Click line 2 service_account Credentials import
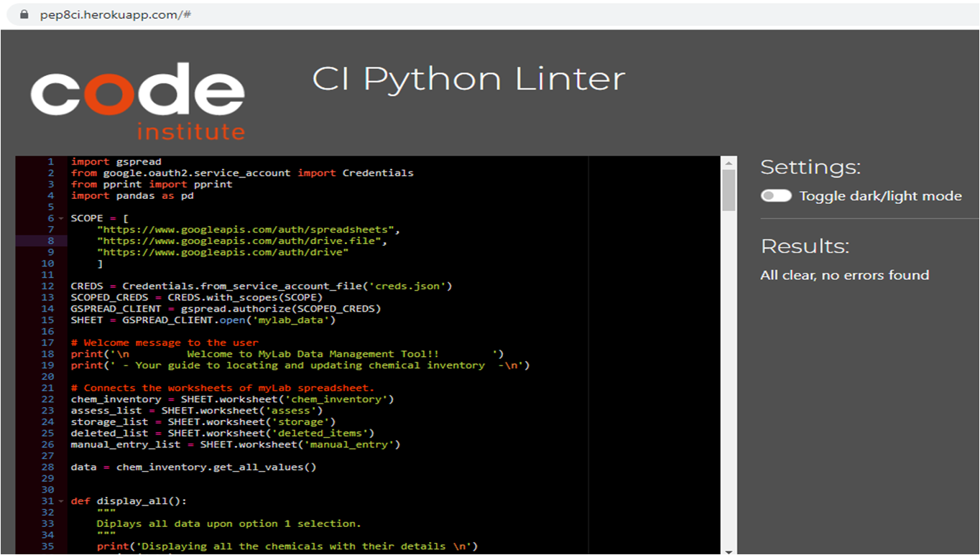 [242, 173]
